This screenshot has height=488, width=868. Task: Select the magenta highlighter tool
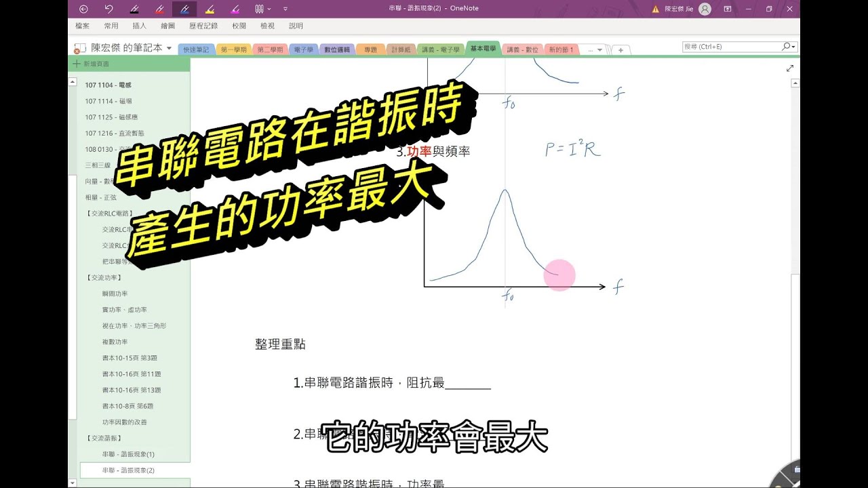[x=235, y=9]
